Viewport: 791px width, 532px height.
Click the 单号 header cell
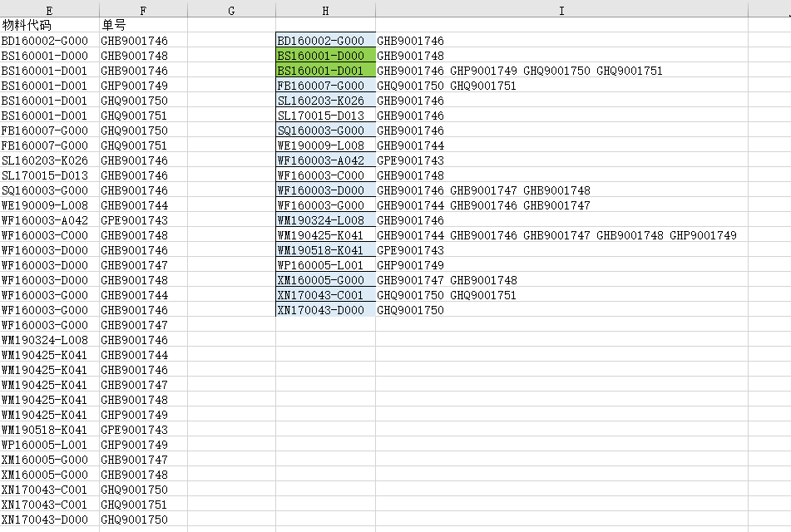tap(143, 25)
